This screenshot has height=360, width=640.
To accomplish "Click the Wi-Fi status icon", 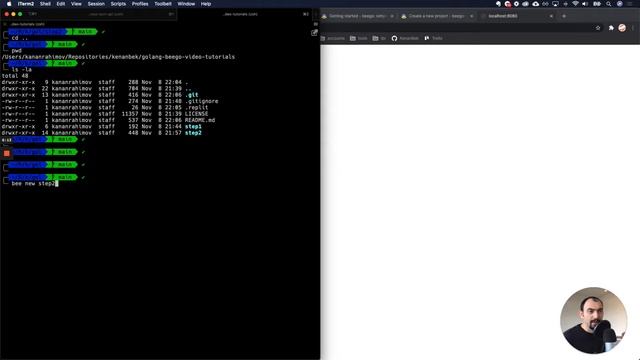I will pyautogui.click(x=575, y=4).
